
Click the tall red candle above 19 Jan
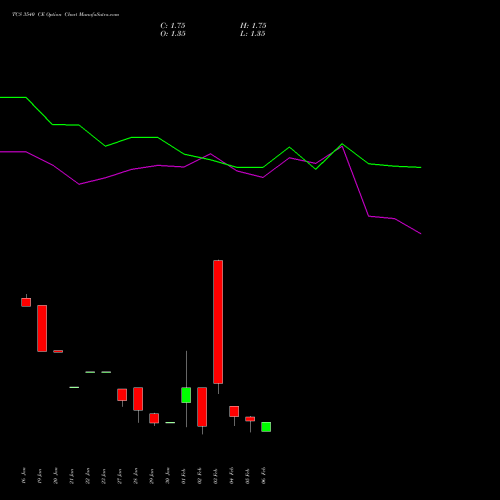pos(42,328)
